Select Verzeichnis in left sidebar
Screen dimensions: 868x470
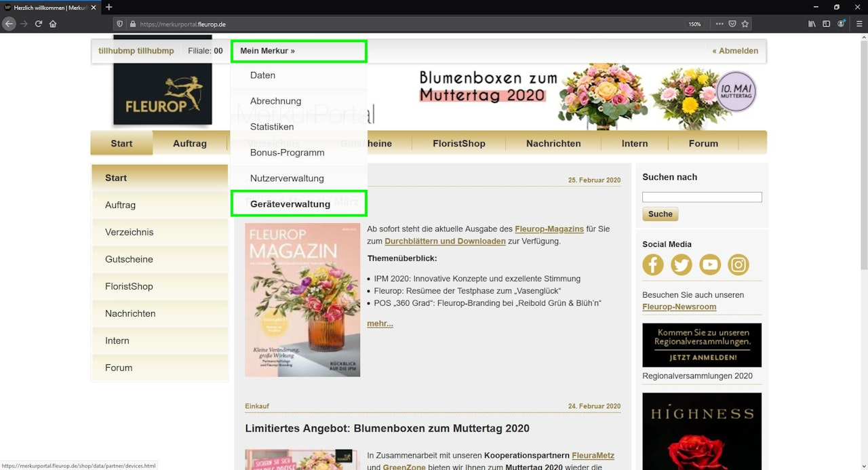pyautogui.click(x=160, y=232)
